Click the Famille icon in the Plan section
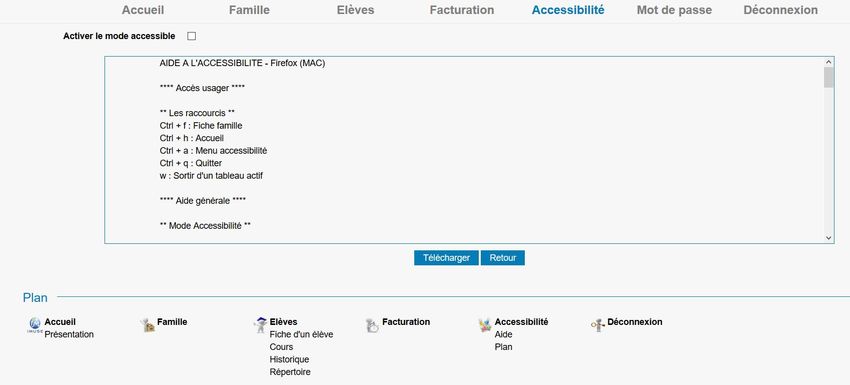 click(x=147, y=325)
